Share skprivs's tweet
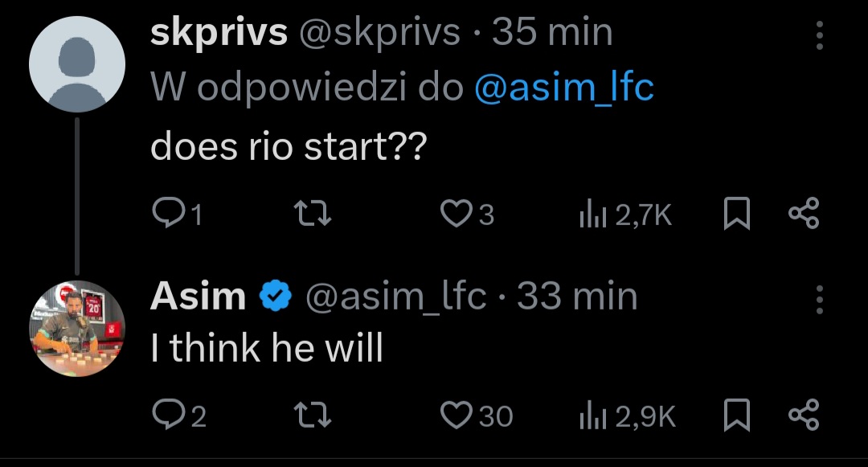 pyautogui.click(x=803, y=214)
